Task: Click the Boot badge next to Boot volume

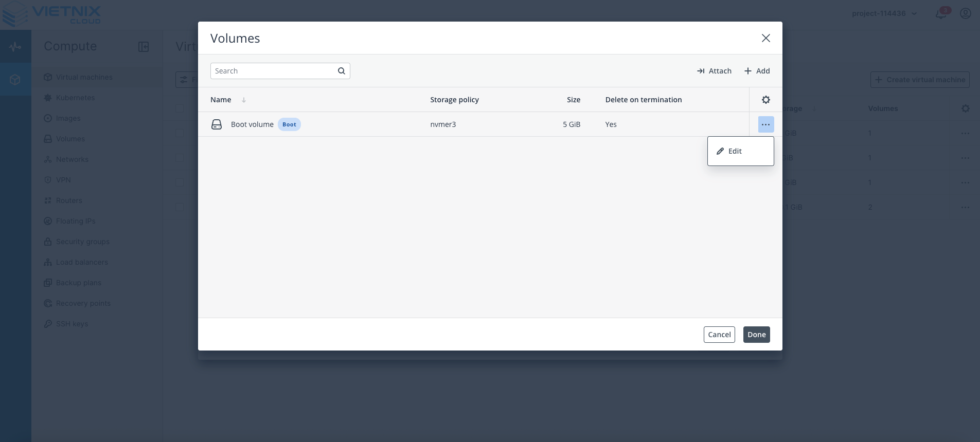Action: (x=289, y=124)
